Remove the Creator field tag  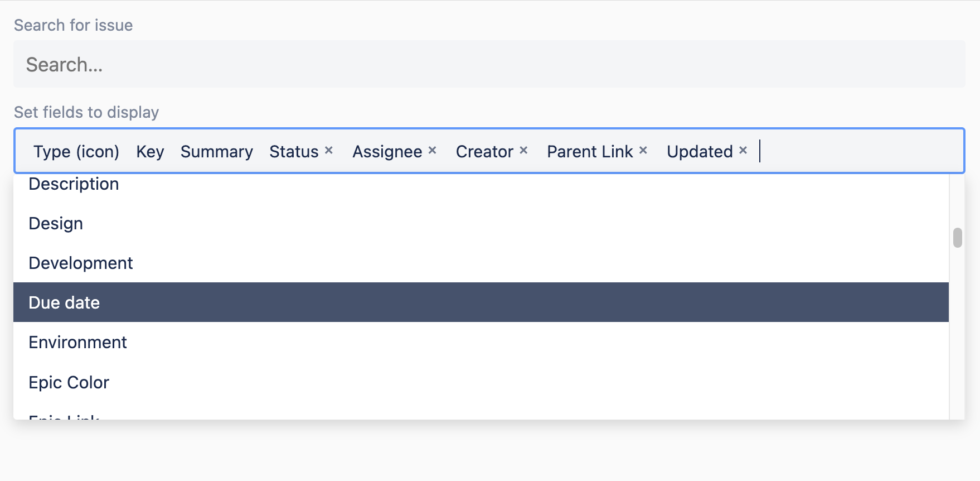click(523, 150)
